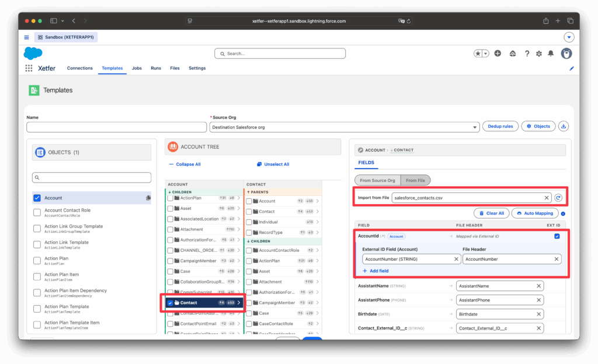This screenshot has width=598, height=364.
Task: Click the Auto Mapping button
Action: coord(535,213)
